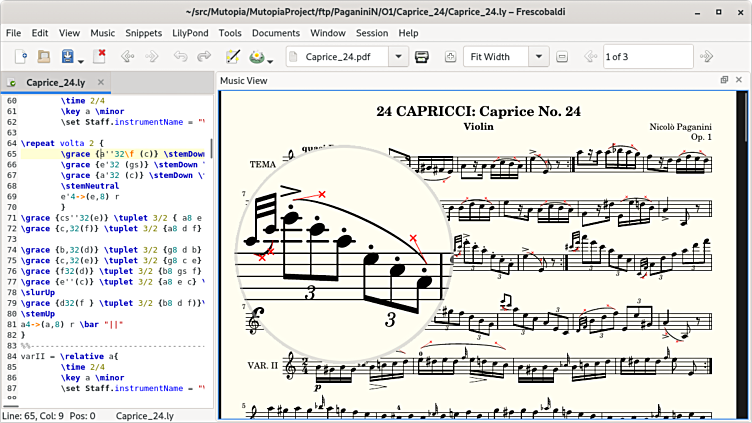Click the Edit properties pencil icon
This screenshot has height=423, width=752.
pos(233,57)
